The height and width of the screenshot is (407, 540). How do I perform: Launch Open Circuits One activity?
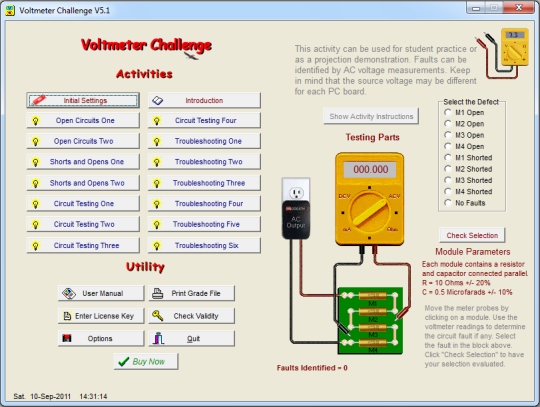83,121
